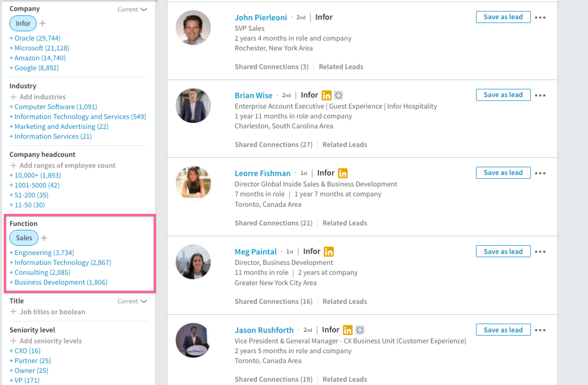Viewport: 588px width, 385px height.
Task: Open Meg Paintal's profile link
Action: point(256,252)
